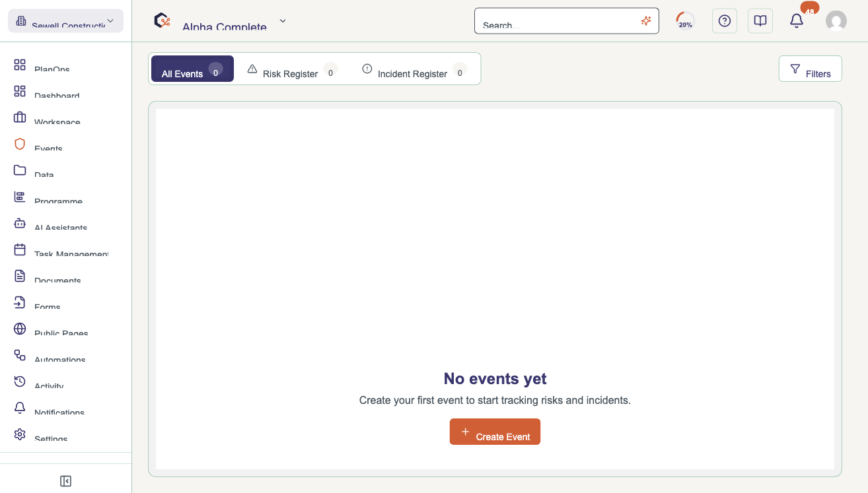Click the 20% progress indicator

click(x=686, y=21)
